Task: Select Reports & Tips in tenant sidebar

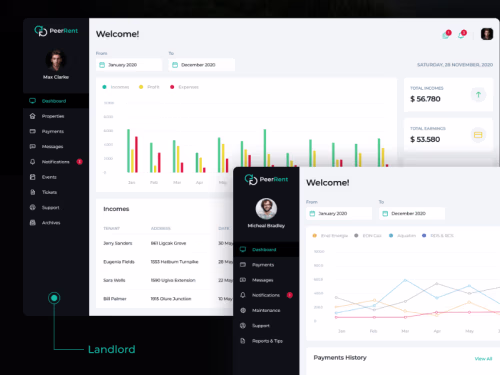Action: pyautogui.click(x=267, y=341)
